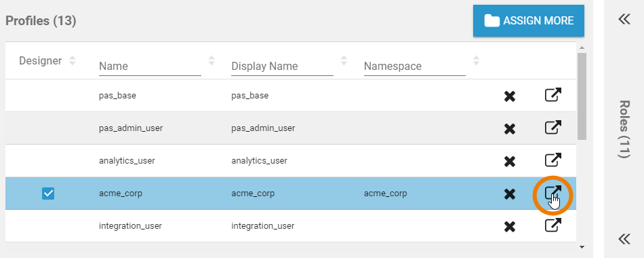The width and height of the screenshot is (644, 258).
Task: Sort by Namespace column arrows
Action: click(x=476, y=60)
